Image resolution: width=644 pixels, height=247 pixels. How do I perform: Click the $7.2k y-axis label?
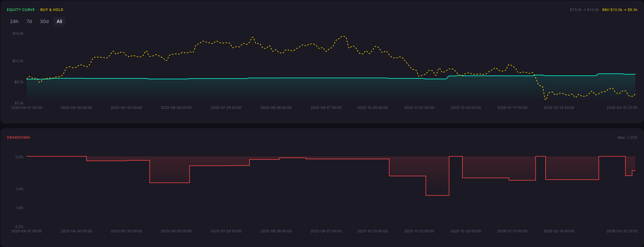click(x=19, y=103)
